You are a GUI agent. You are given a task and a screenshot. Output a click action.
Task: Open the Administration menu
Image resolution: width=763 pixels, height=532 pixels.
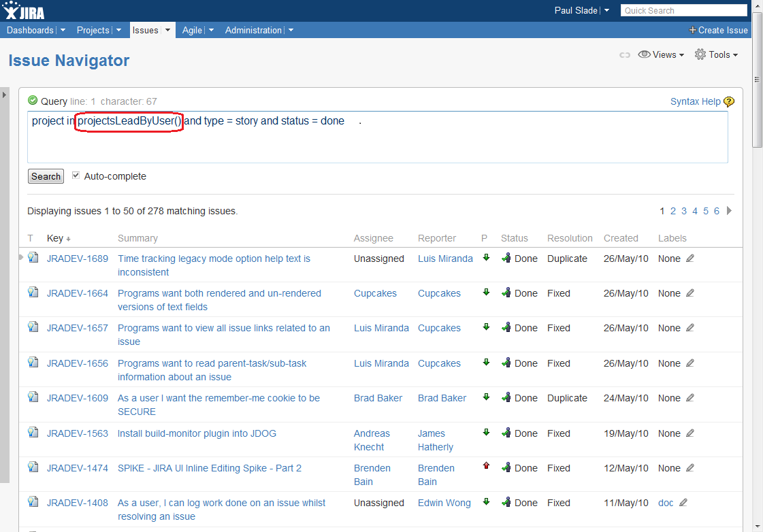pos(253,30)
